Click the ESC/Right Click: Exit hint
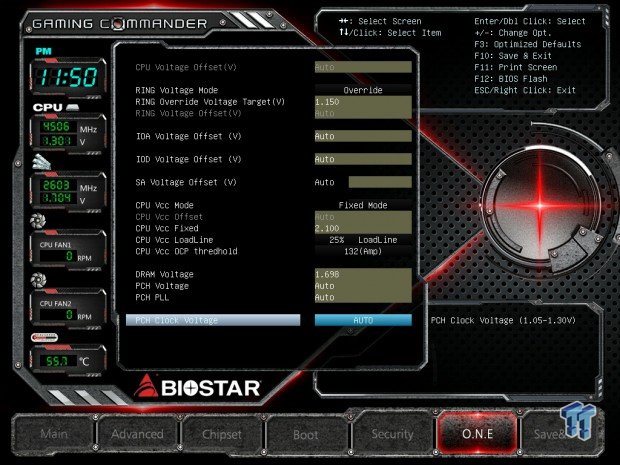Image resolution: width=620 pixels, height=465 pixels. 525,90
